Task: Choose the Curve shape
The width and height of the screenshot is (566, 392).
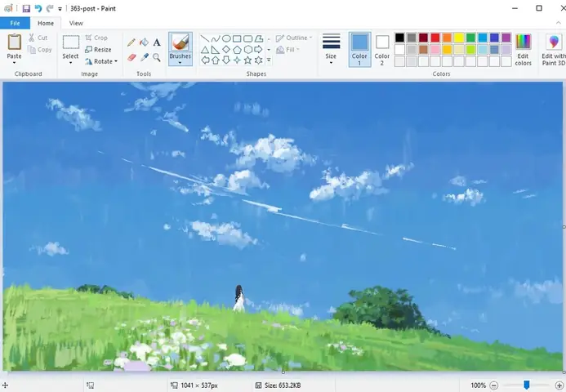Action: pyautogui.click(x=216, y=38)
